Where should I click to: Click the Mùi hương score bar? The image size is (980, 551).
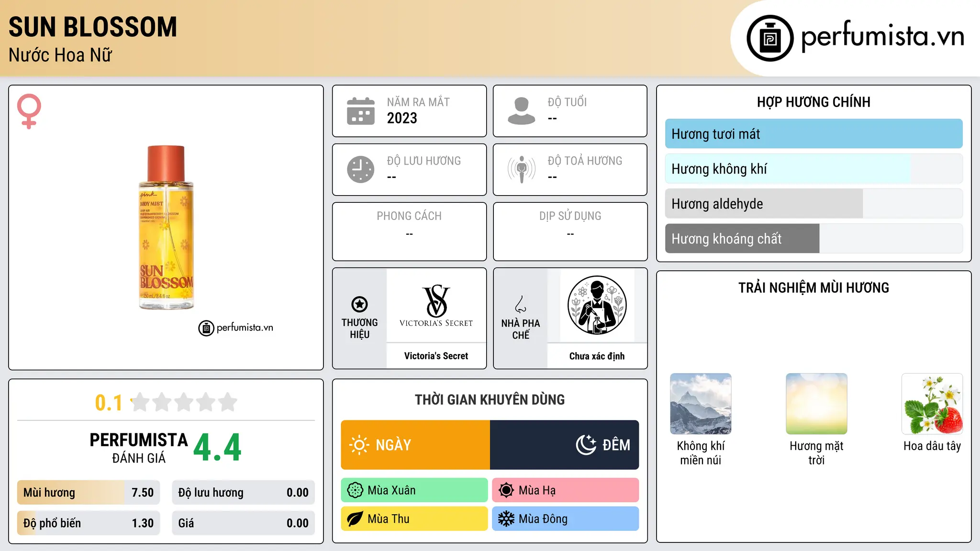pyautogui.click(x=89, y=493)
